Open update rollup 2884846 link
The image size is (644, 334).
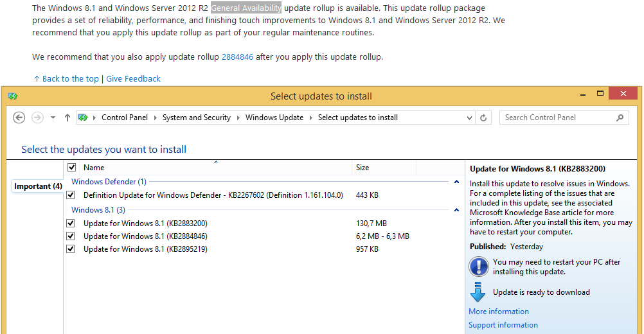[x=237, y=57]
